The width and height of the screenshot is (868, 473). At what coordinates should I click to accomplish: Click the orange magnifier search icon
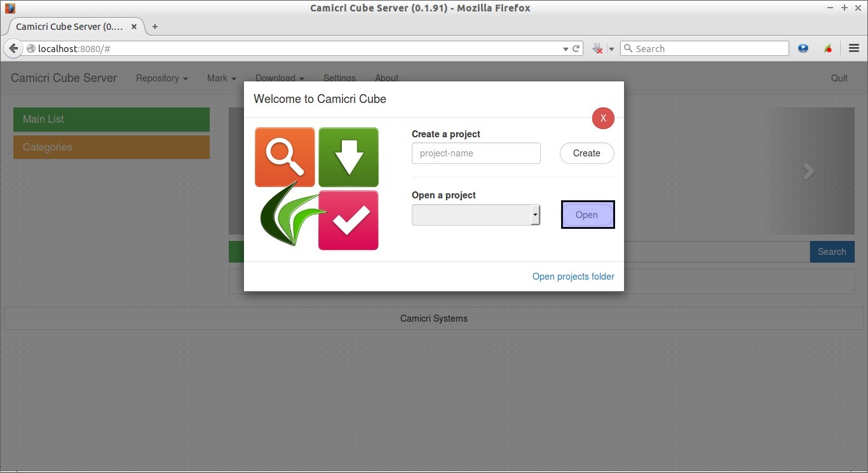(285, 157)
